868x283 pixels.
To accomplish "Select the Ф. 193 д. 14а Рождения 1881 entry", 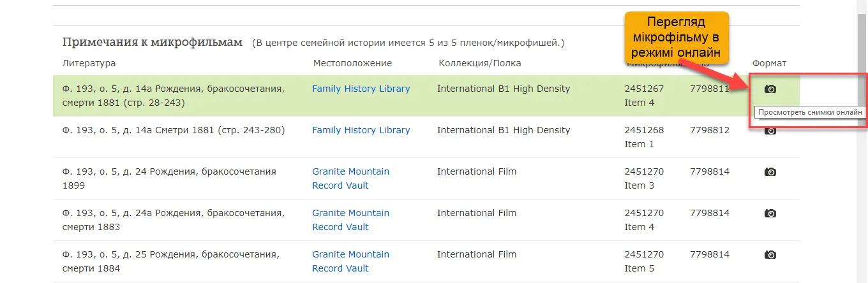I will [x=173, y=96].
